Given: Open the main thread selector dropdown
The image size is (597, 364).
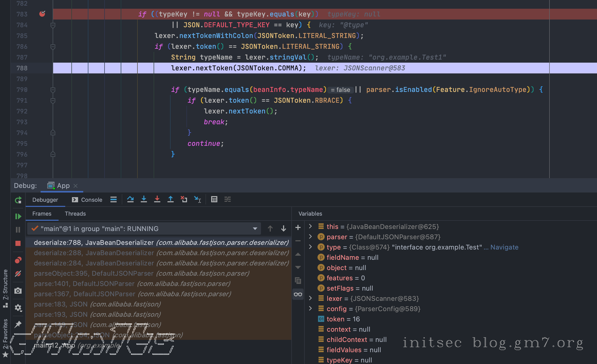Looking at the screenshot, I should point(255,228).
